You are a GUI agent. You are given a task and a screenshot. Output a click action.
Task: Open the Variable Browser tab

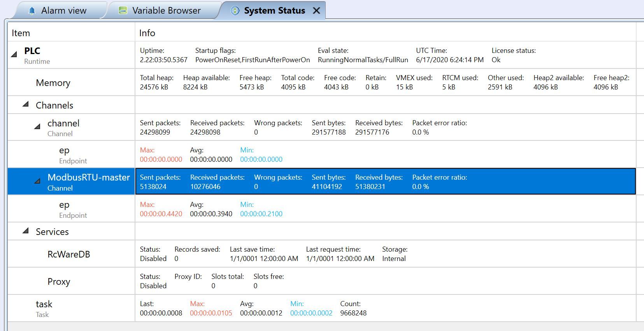[166, 11]
